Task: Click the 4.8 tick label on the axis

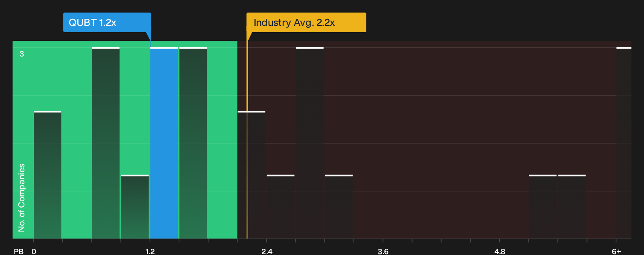Action: point(499,251)
